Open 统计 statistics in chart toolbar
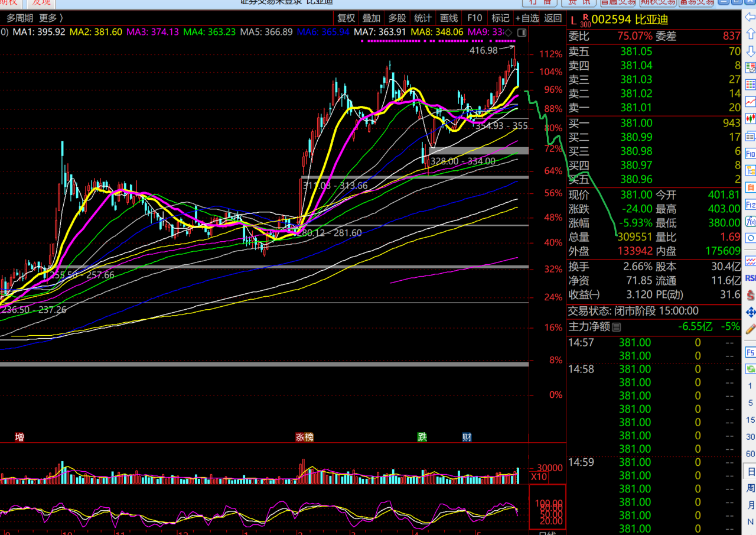Viewport: 756px width, 535px height. pos(423,18)
